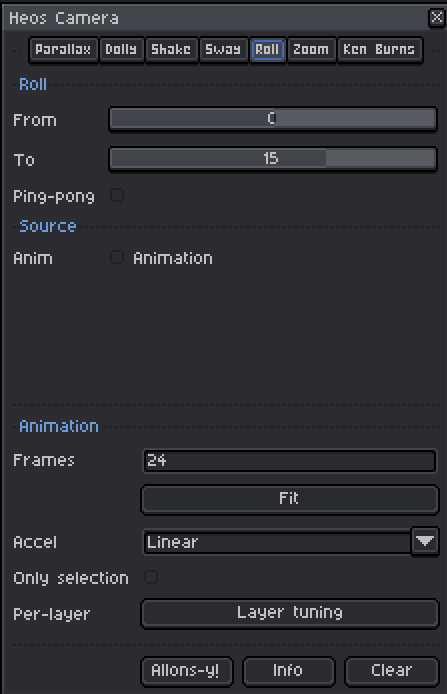Click the From roll slider

(x=273, y=119)
